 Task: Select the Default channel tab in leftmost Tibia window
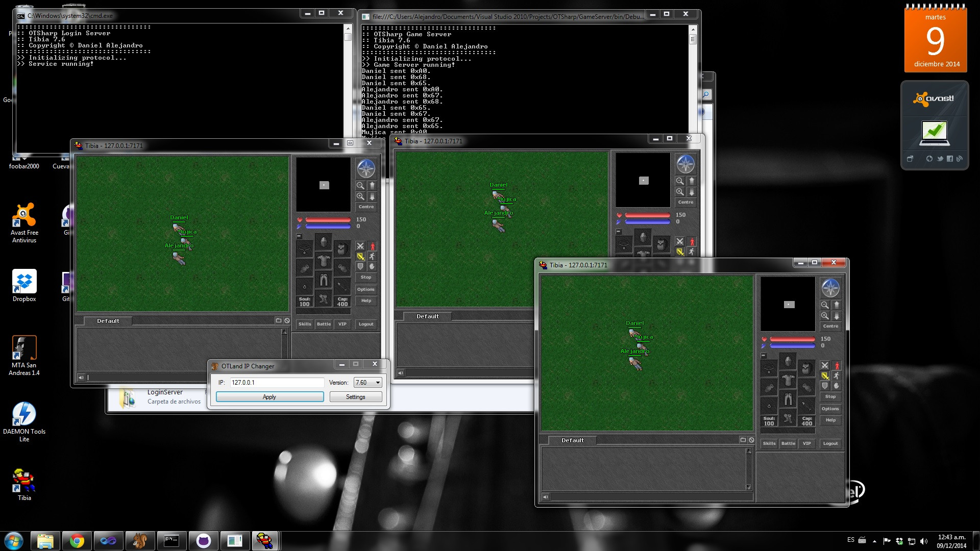tap(108, 321)
